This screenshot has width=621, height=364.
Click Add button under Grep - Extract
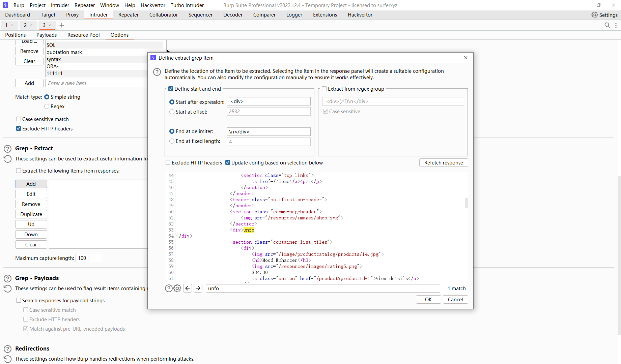(31, 184)
